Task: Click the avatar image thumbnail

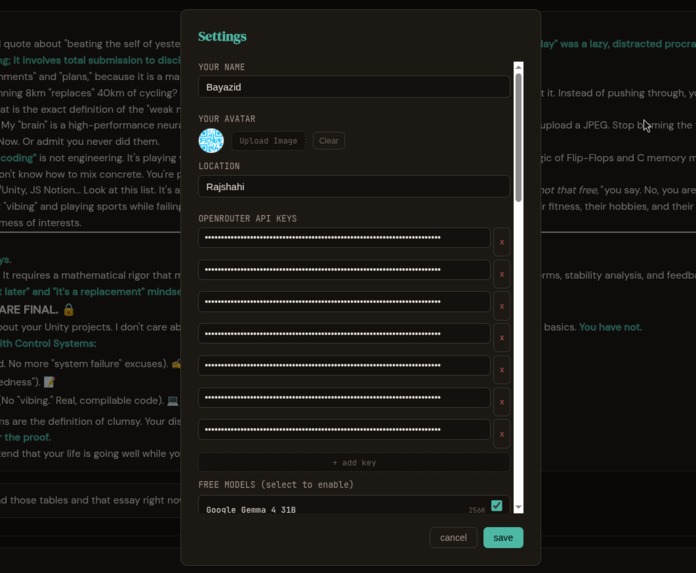Action: [x=211, y=141]
